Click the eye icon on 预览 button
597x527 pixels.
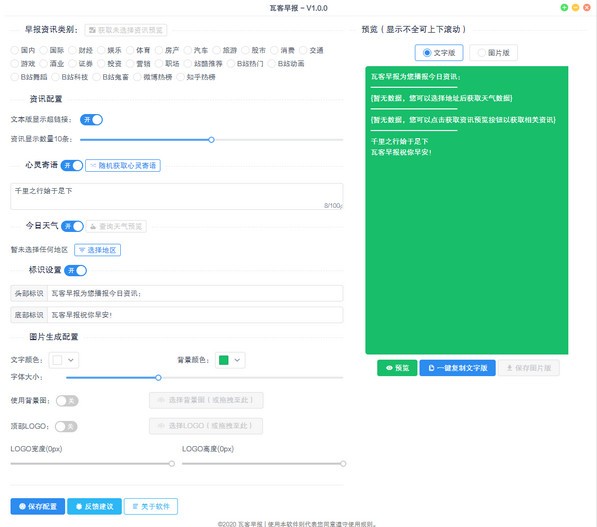tap(389, 368)
